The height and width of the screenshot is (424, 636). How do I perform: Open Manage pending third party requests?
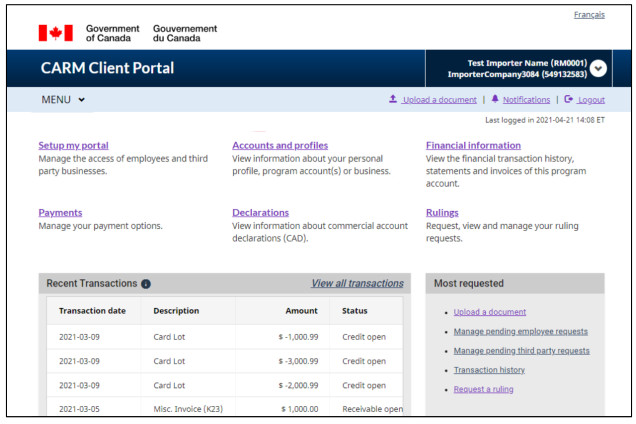[x=521, y=351]
